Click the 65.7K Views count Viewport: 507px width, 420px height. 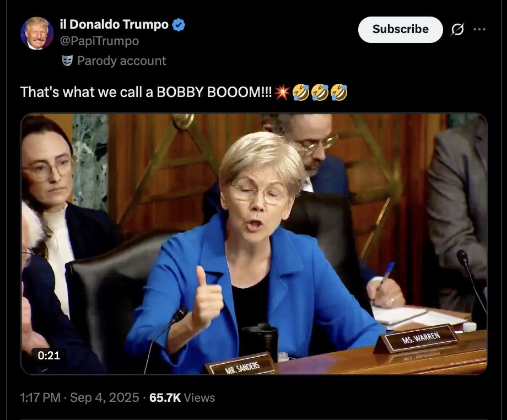(x=182, y=398)
